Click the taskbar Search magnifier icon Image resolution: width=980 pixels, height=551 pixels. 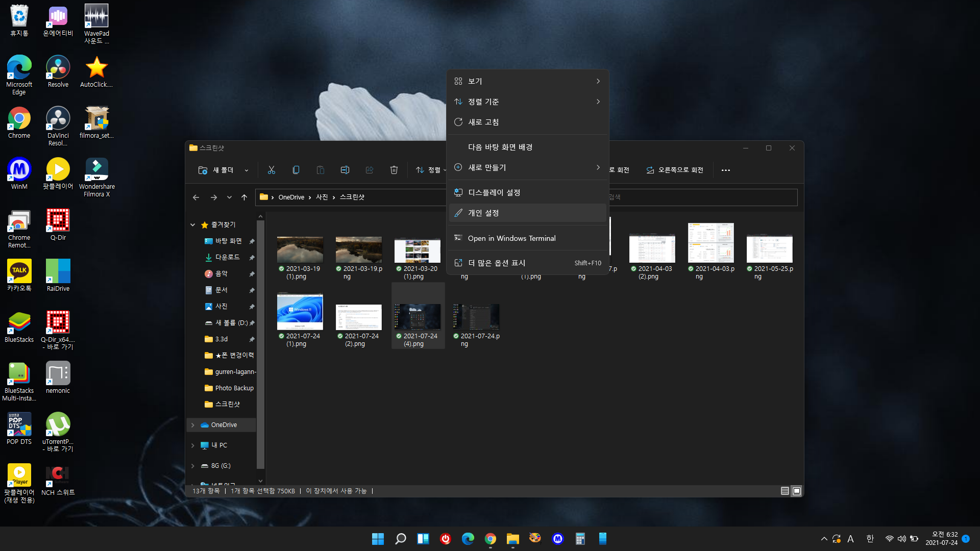coord(401,539)
